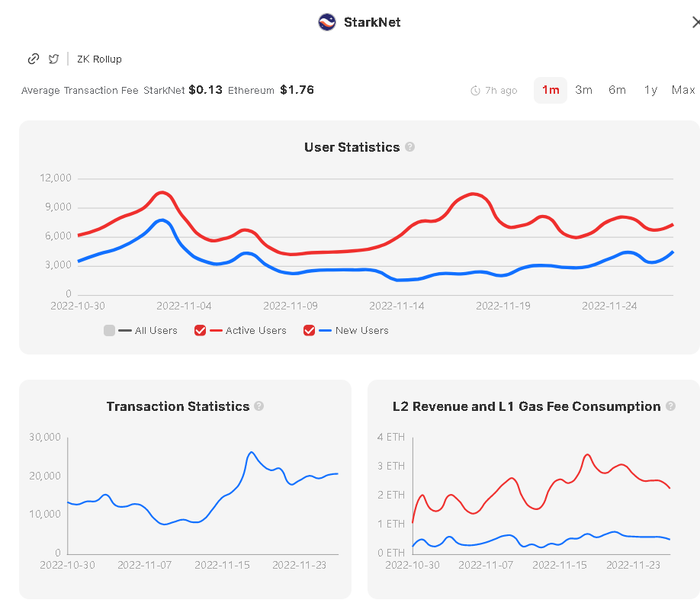Click the StarkNet title text
The image size is (700, 603).
[372, 22]
